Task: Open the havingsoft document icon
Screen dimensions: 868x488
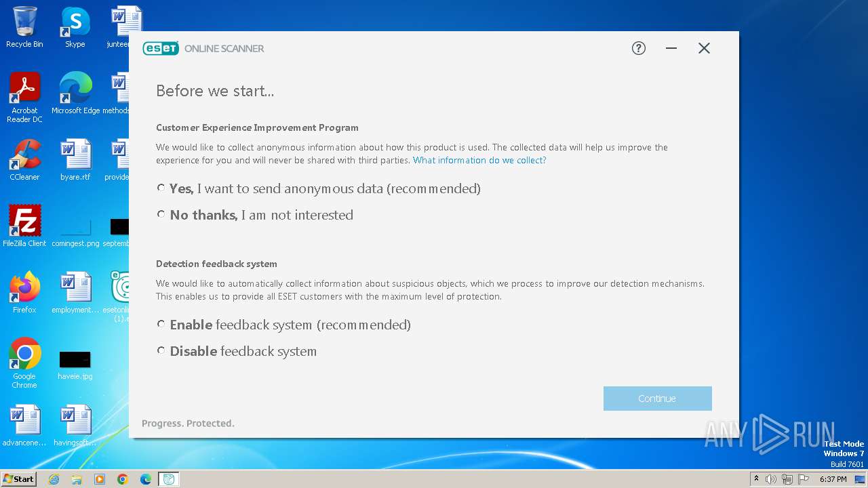Action: pos(75,426)
